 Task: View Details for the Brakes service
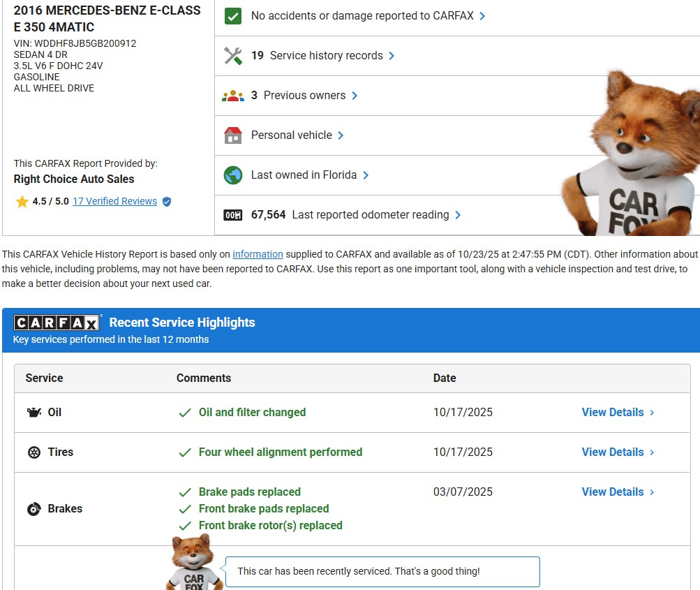point(618,492)
